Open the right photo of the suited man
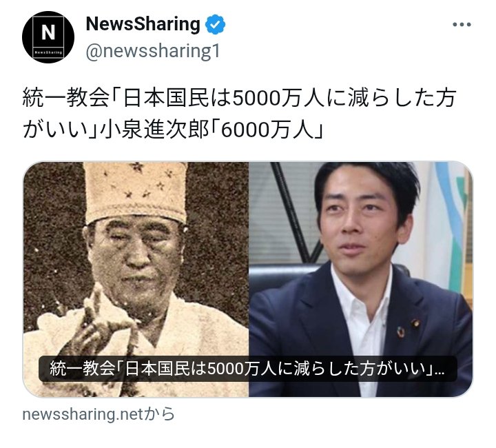This screenshot has width=496, height=448. click(360, 279)
